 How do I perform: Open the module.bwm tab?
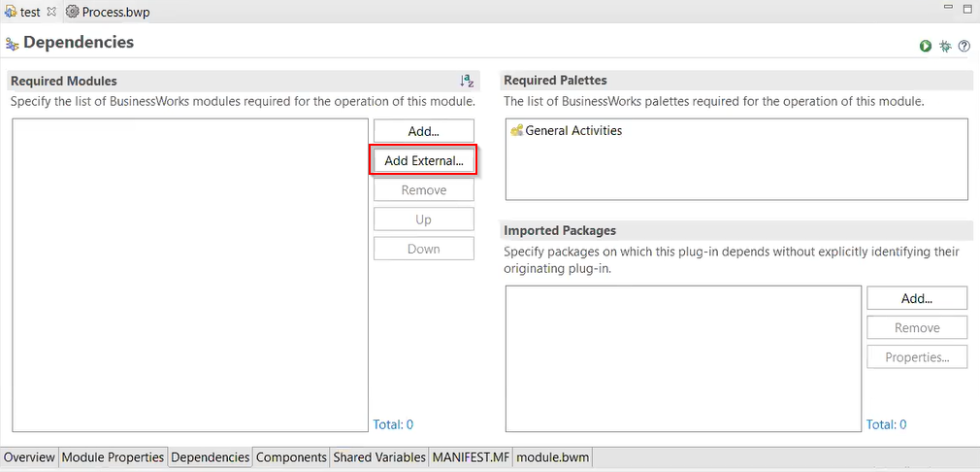[x=552, y=457]
